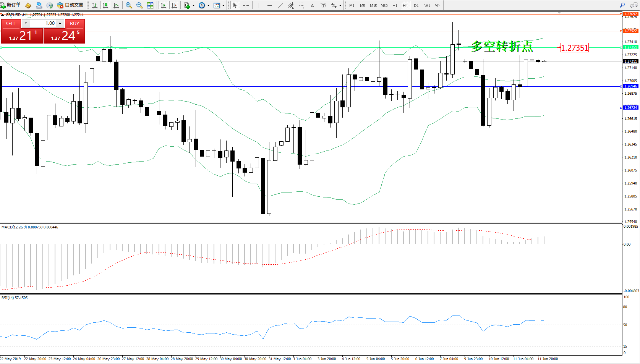Toggle the chart auto scroll button

[x=164, y=5]
